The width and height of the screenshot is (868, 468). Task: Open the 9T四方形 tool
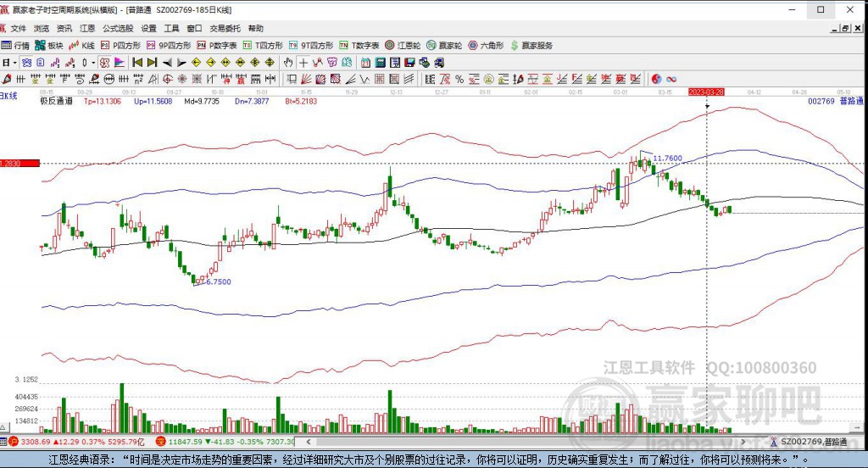pyautogui.click(x=310, y=46)
